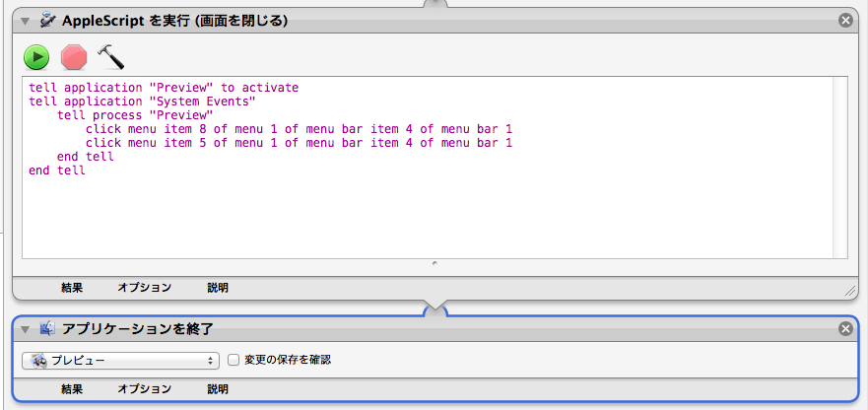Open 結果 tab of AppleScript action

pos(72,288)
